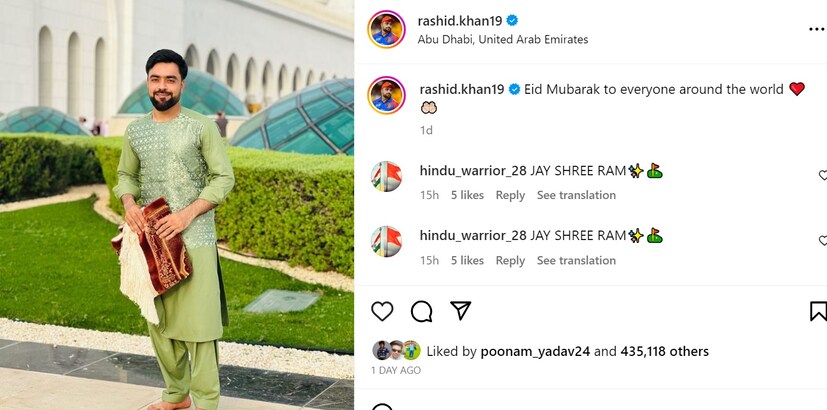
Task: See translation of second comment
Action: pyautogui.click(x=576, y=261)
